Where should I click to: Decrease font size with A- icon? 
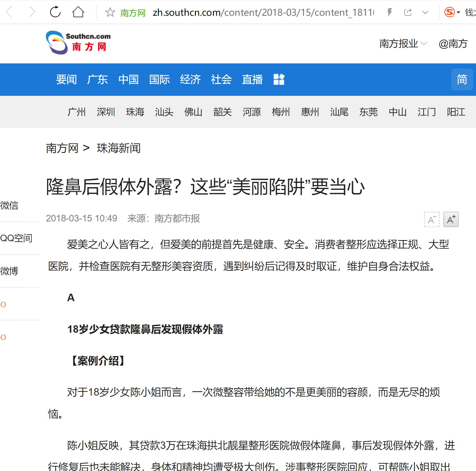[432, 219]
